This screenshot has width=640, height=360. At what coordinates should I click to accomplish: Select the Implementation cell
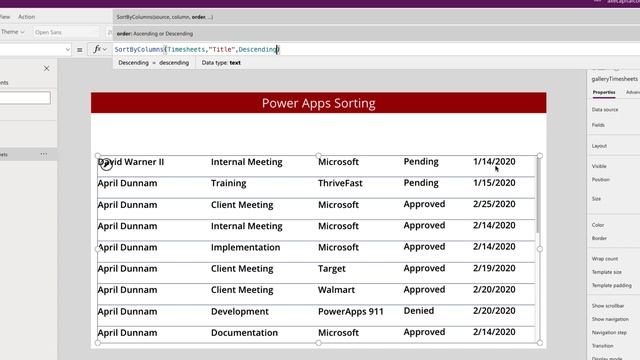(245, 248)
